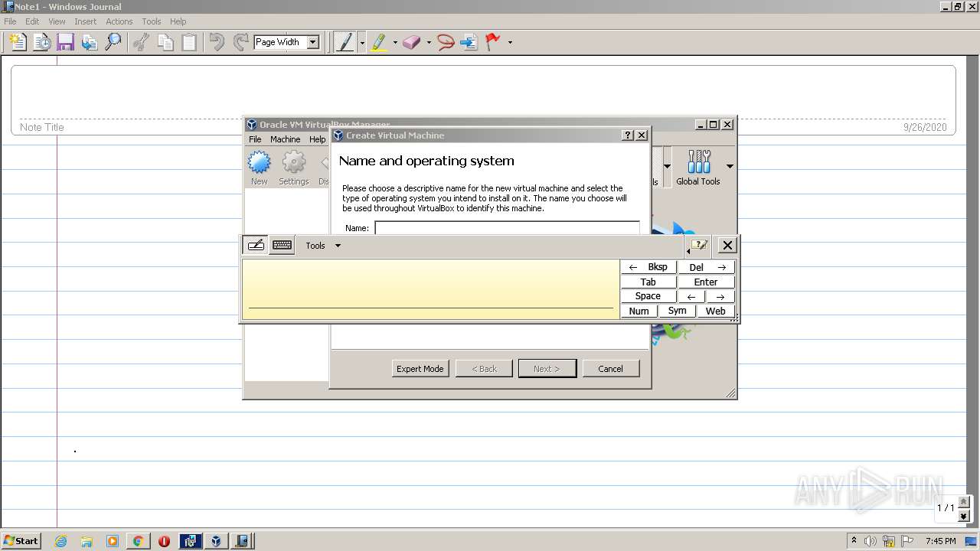The width and height of the screenshot is (980, 551).
Task: Click the Next button in wizard
Action: [x=547, y=369]
